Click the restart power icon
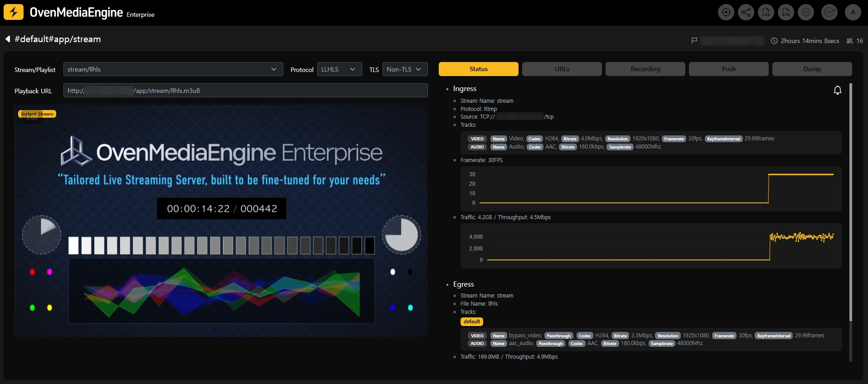 (x=829, y=12)
